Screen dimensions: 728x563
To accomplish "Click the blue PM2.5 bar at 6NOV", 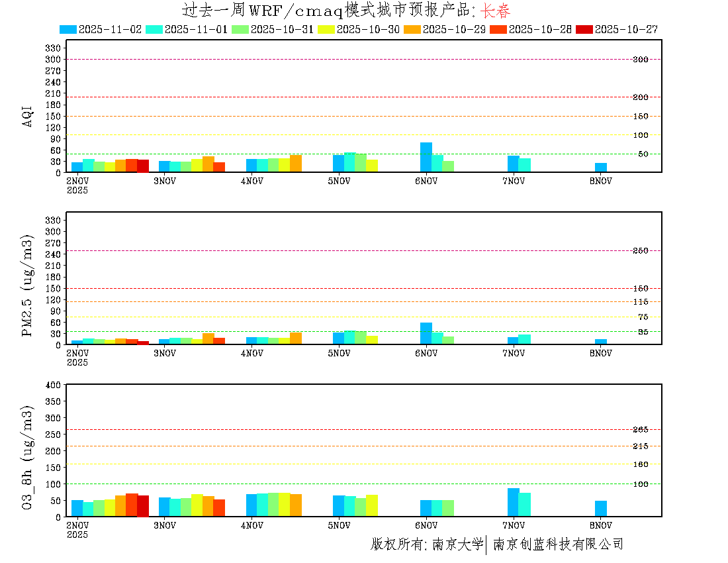I will (426, 334).
